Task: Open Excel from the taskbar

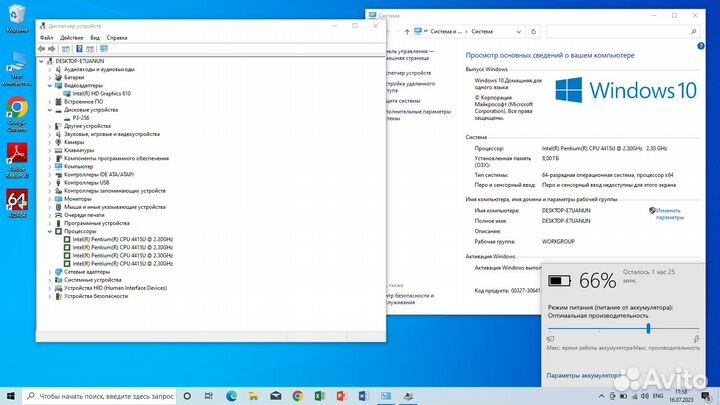Action: tap(320, 396)
